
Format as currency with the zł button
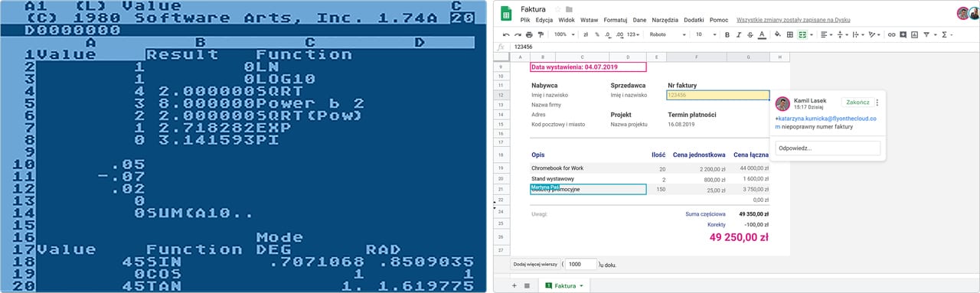pos(586,34)
